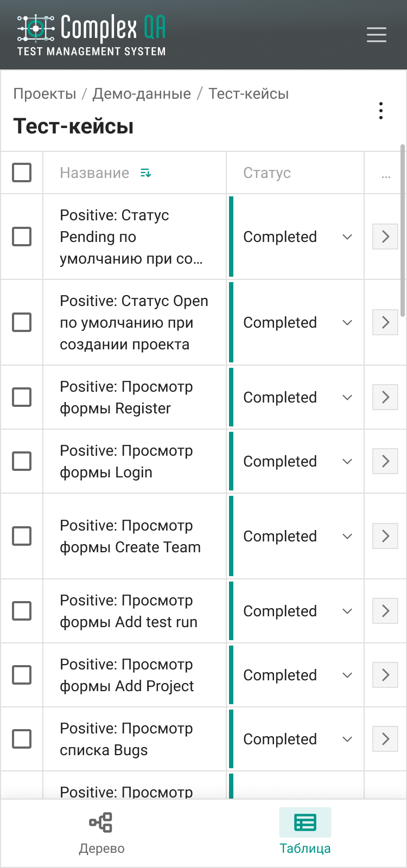The width and height of the screenshot is (407, 868).
Task: Switch to the Дерево tab
Action: (101, 833)
